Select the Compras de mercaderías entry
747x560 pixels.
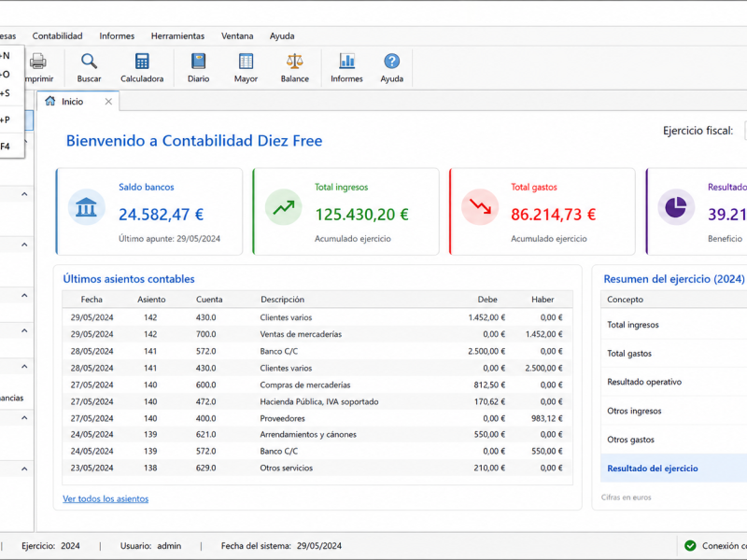(x=317, y=385)
